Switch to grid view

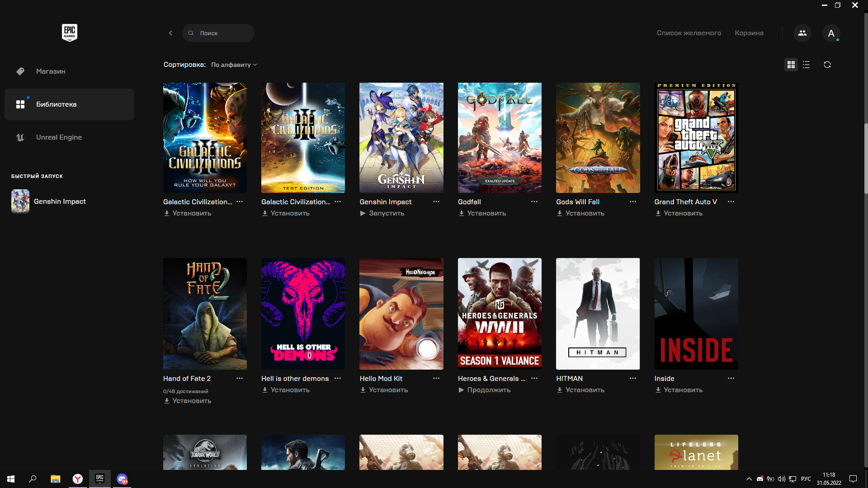point(791,65)
